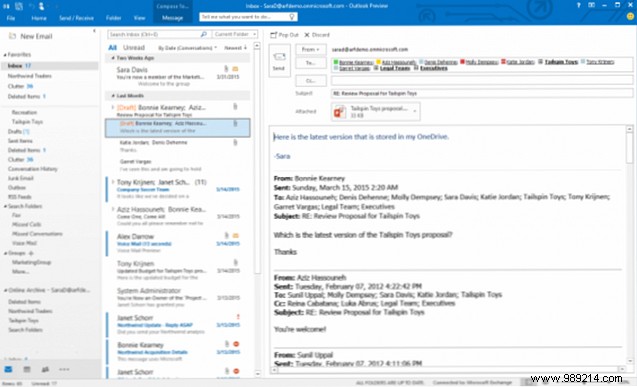Open the From dropdown
The width and height of the screenshot is (637, 387).
click(310, 50)
